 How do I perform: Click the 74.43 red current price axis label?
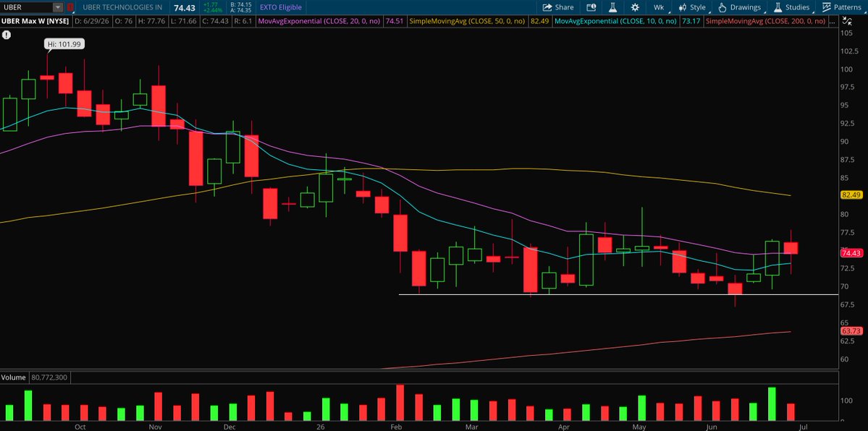point(851,253)
